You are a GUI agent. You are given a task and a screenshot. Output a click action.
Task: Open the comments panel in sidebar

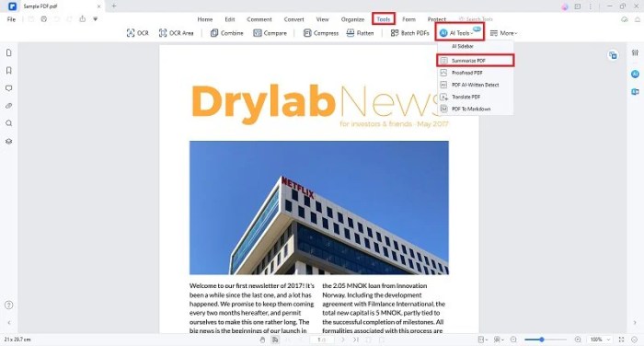[8, 88]
